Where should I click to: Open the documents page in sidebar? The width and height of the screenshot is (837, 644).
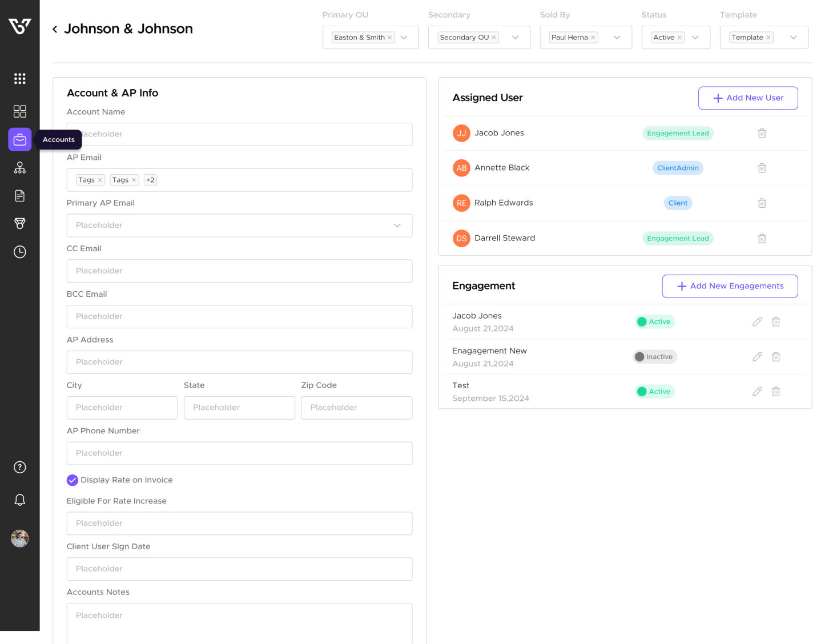click(20, 196)
